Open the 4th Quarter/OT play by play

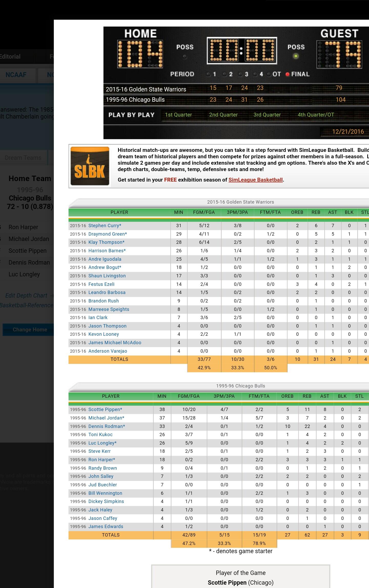click(x=316, y=115)
